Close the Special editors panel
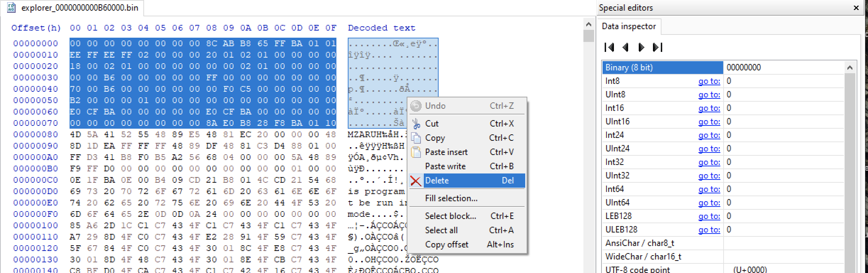Screen dimensions: 868x273 [x=856, y=8]
